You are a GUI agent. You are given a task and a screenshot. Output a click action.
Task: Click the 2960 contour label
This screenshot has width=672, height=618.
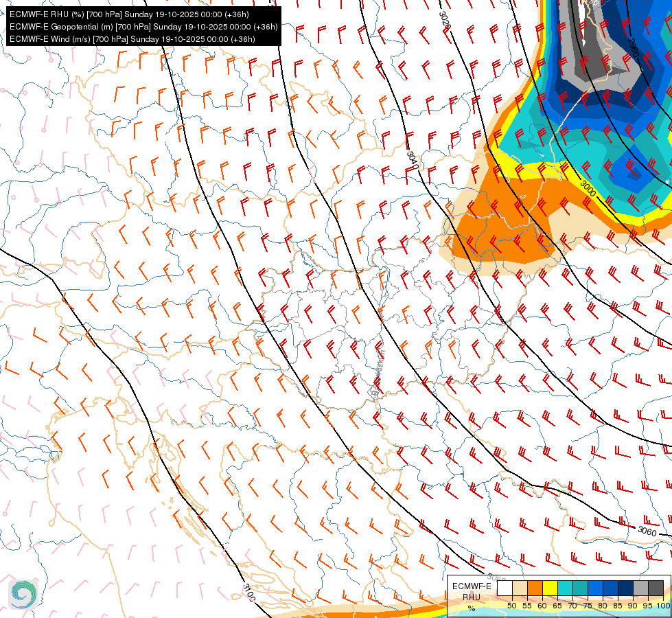pyautogui.click(x=634, y=47)
